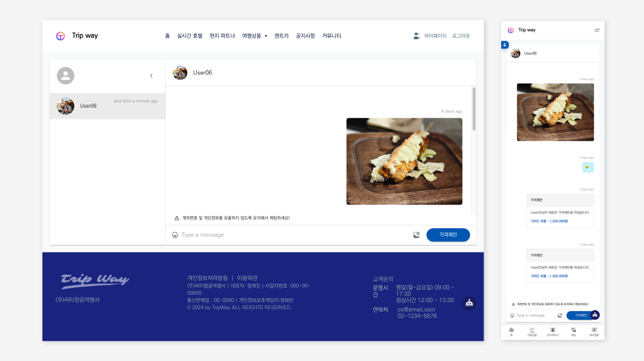644x361 pixels.
Task: Click the blue 가격제안 button
Action: pos(448,235)
